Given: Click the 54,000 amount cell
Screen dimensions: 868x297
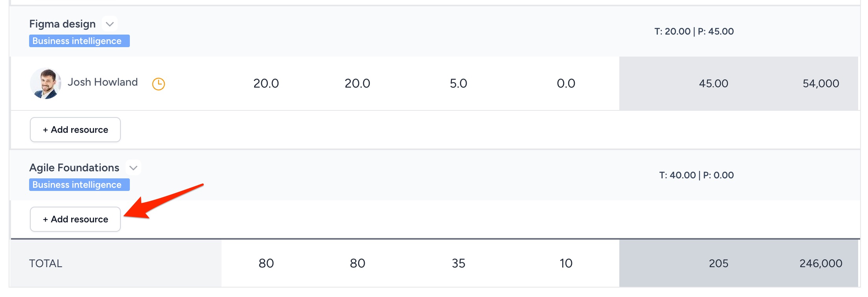Looking at the screenshot, I should click(x=821, y=83).
